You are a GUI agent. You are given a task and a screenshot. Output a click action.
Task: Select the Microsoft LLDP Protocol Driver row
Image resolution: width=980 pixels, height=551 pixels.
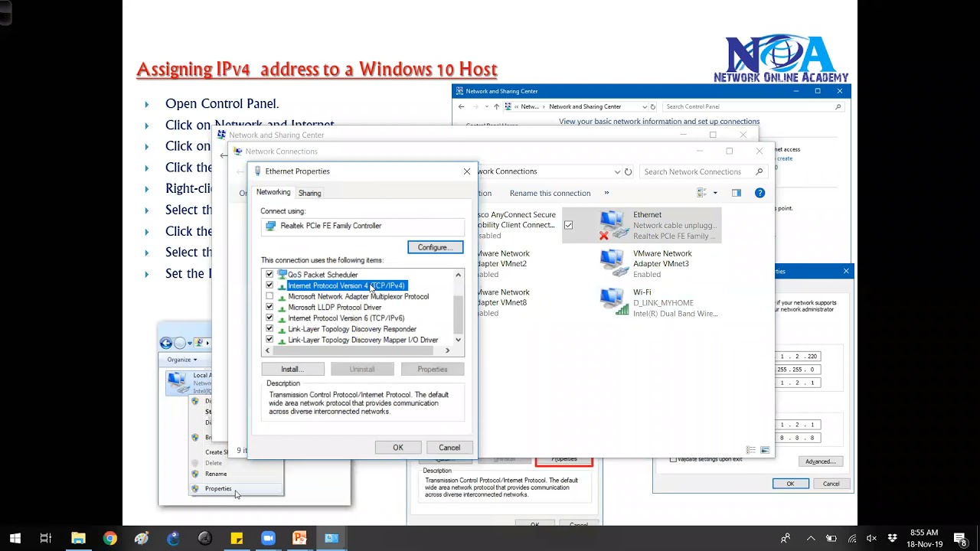335,307
